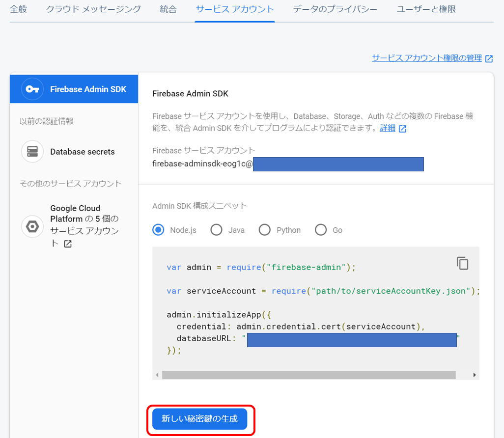Click the 以前の認証情報 section label
This screenshot has height=438, width=504.
pos(47,121)
